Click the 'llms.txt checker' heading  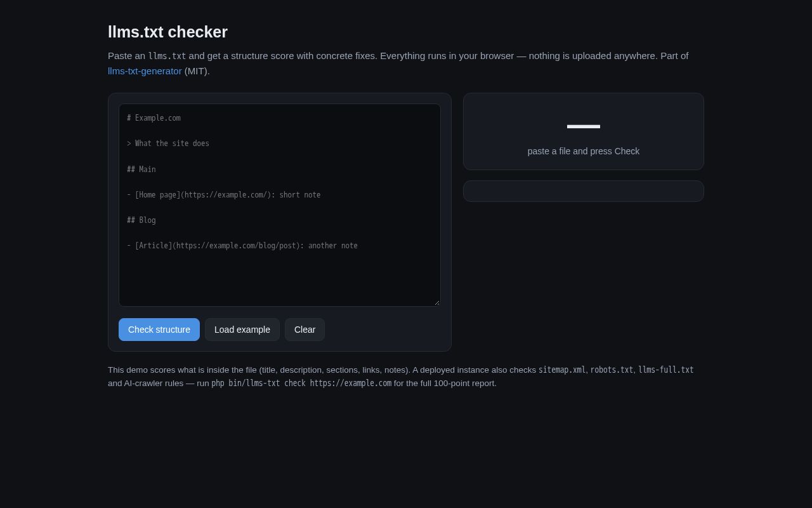[x=167, y=32]
